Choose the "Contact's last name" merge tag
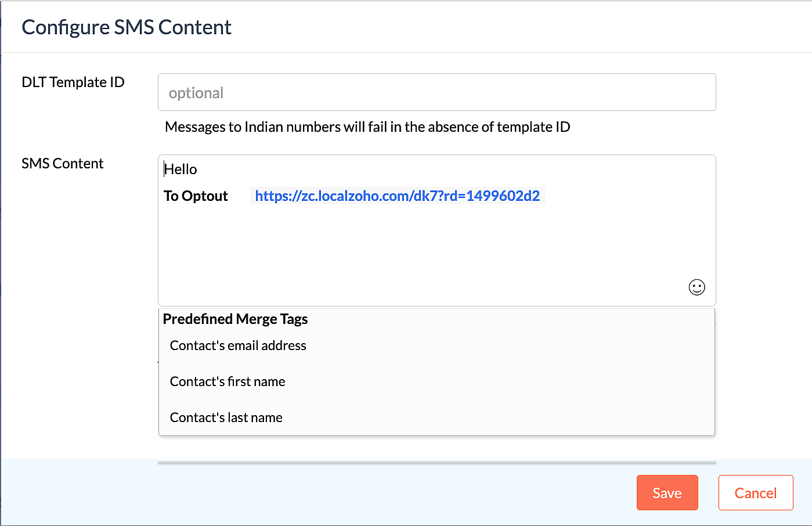Viewport: 812px width, 526px height. pyautogui.click(x=226, y=418)
